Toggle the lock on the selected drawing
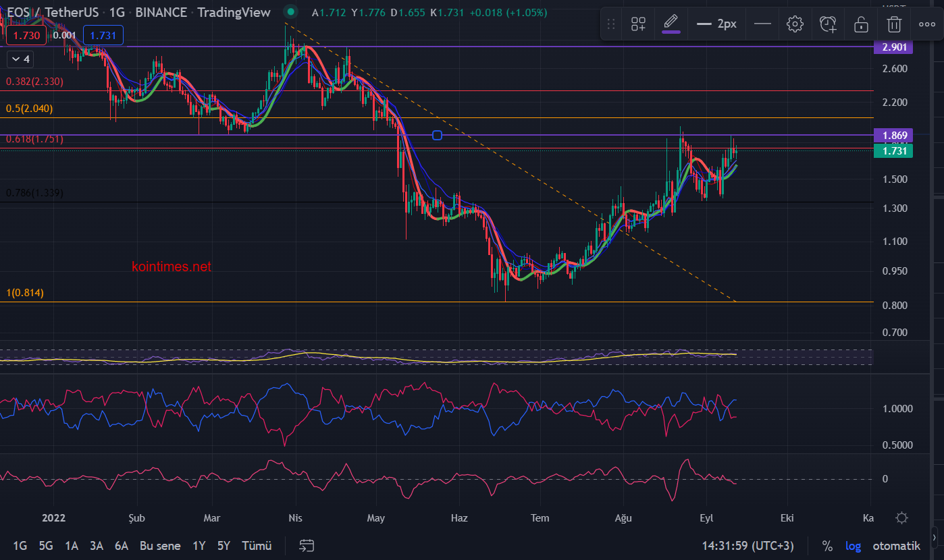Image resolution: width=944 pixels, height=560 pixels. pos(861,24)
